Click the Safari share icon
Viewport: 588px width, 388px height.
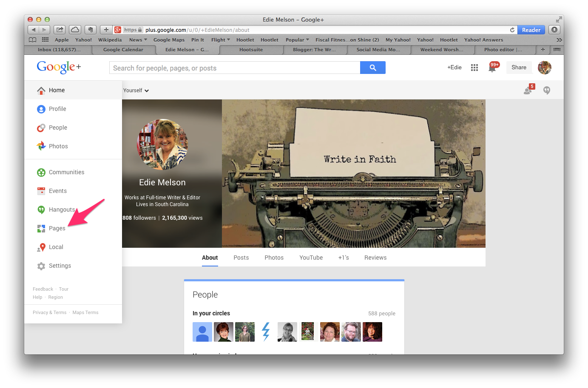click(60, 30)
